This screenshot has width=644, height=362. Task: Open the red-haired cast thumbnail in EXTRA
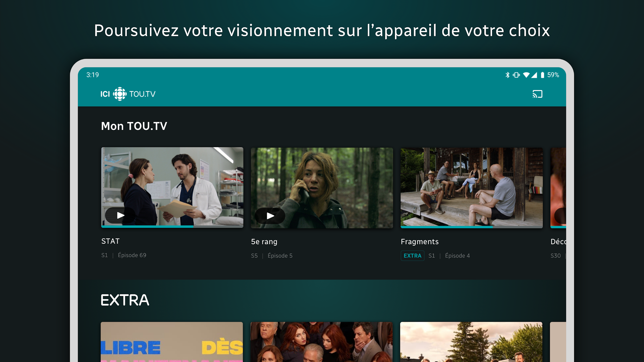[x=321, y=342]
